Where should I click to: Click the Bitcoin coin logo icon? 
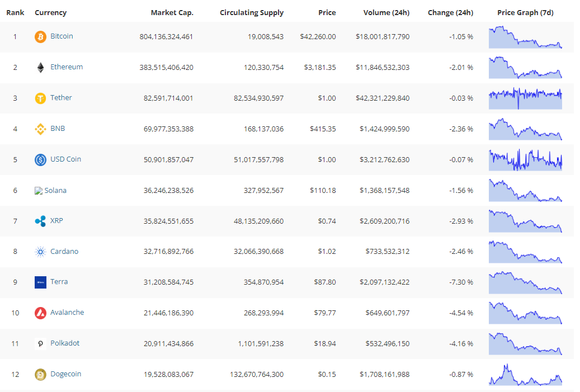pos(40,36)
